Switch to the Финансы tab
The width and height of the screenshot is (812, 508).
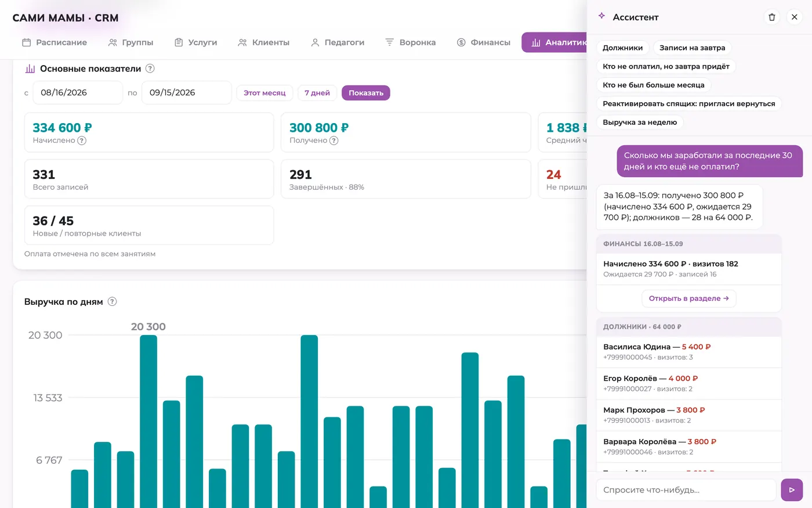pyautogui.click(x=484, y=42)
